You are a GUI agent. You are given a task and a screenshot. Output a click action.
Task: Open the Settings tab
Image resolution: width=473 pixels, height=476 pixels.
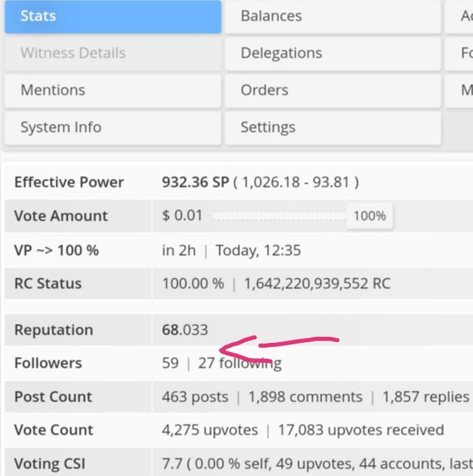333,127
